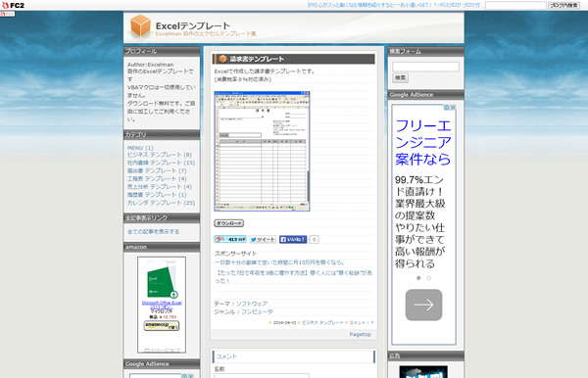Click the 広告 banner thumbnail at bottom right
This screenshot has height=378, width=588.
[423, 372]
